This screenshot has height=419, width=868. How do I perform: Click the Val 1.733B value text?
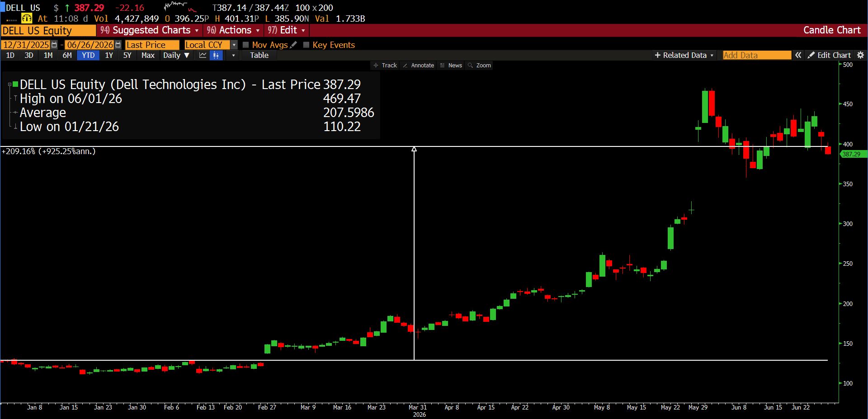tap(340, 19)
